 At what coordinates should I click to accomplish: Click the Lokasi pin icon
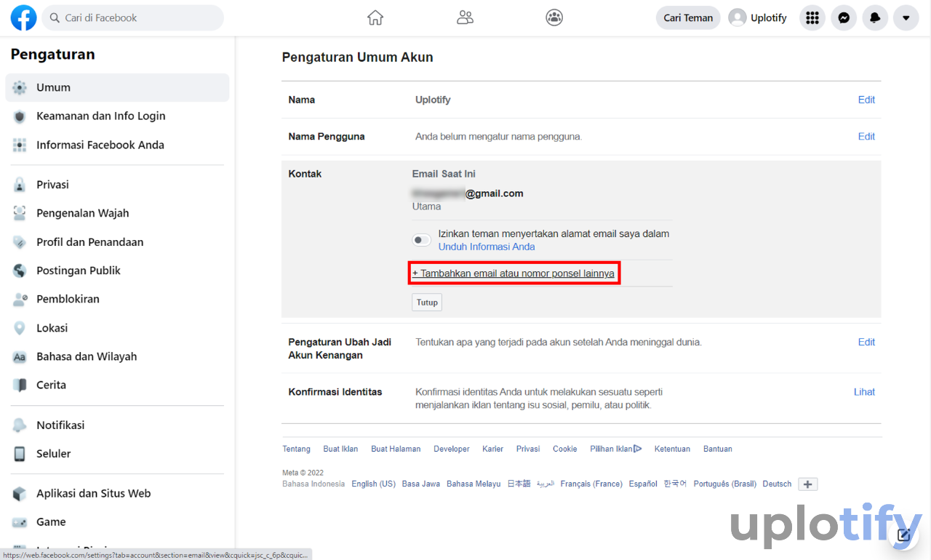(x=20, y=328)
